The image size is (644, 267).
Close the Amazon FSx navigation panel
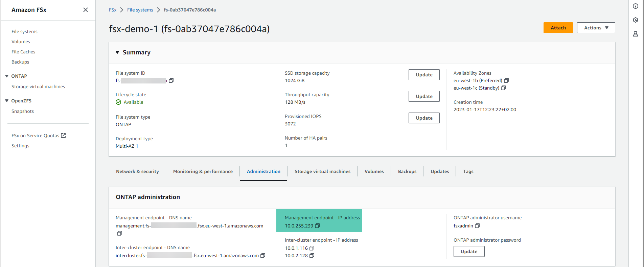click(86, 10)
